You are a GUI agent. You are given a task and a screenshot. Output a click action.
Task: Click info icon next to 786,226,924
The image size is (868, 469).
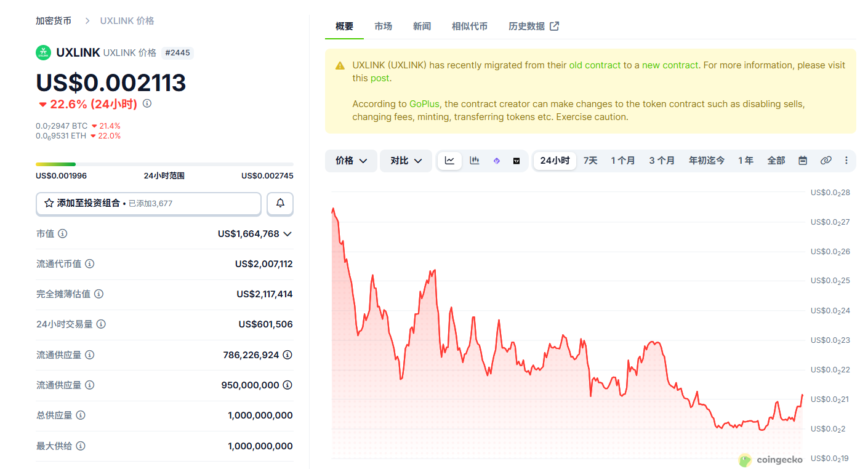tap(287, 355)
